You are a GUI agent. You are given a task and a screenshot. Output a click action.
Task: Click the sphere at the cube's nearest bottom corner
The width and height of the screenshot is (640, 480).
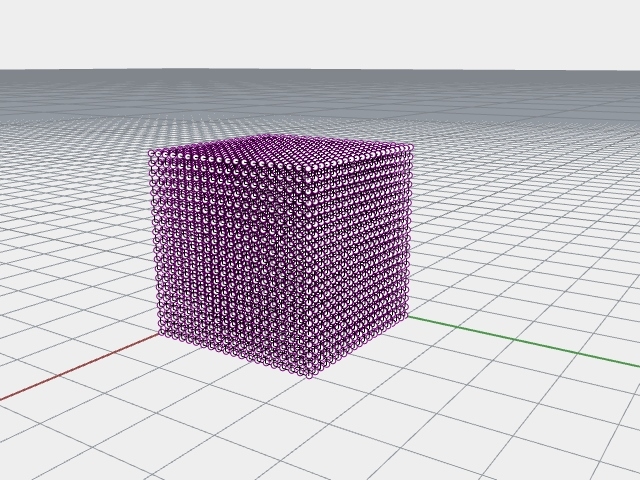[x=309, y=373]
